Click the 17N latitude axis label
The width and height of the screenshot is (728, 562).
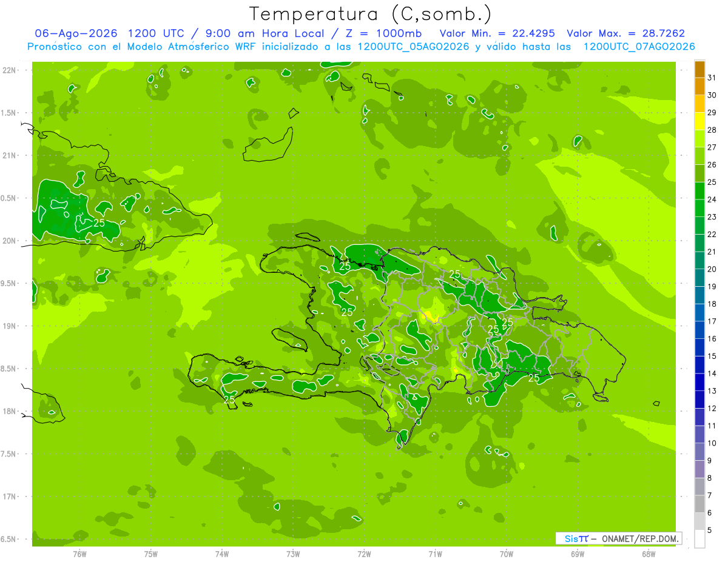(10, 497)
